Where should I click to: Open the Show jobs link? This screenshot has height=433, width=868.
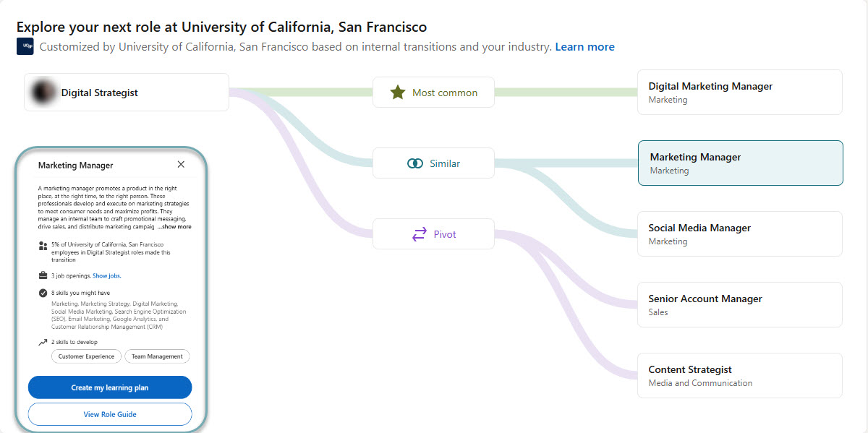coord(107,275)
